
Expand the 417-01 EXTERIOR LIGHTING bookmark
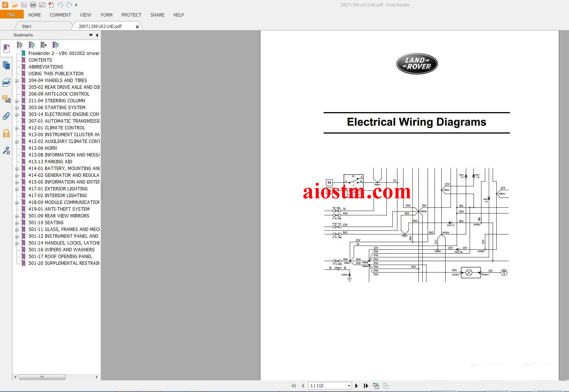18,189
